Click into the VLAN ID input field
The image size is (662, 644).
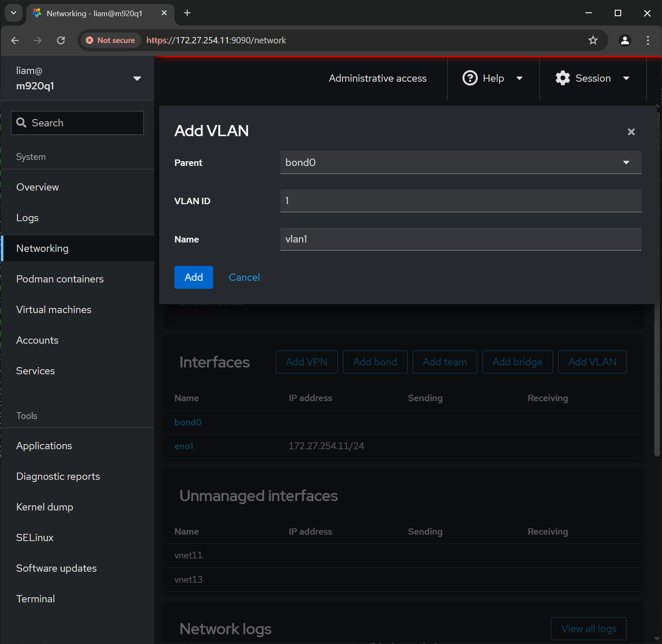click(x=461, y=201)
